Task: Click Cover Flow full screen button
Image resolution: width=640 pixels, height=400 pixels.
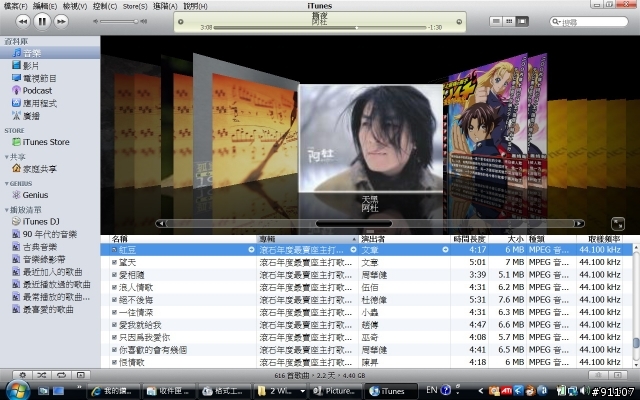Action: [x=618, y=224]
